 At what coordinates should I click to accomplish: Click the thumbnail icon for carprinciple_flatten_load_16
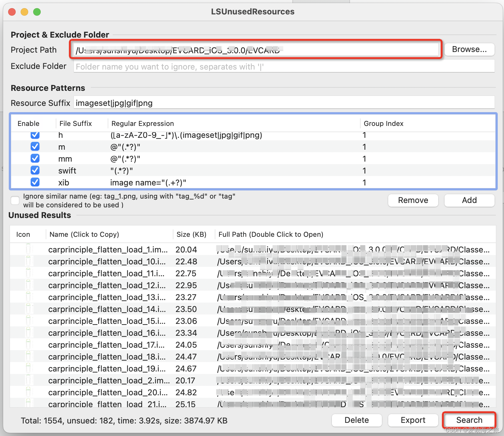[28, 332]
